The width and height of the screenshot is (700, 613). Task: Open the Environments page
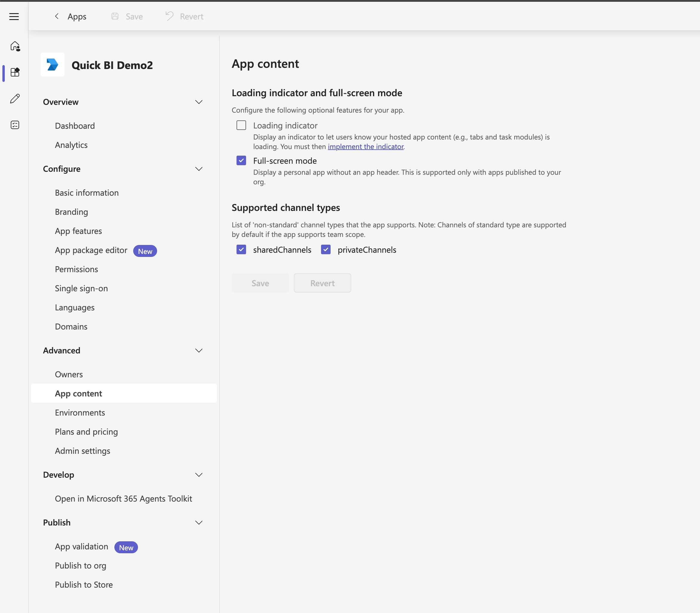[80, 413]
